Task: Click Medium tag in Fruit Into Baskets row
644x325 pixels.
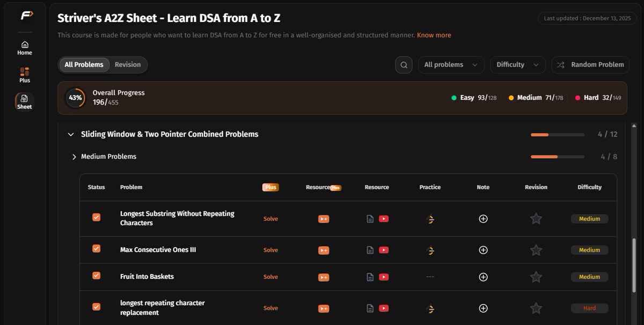Action: pos(589,277)
